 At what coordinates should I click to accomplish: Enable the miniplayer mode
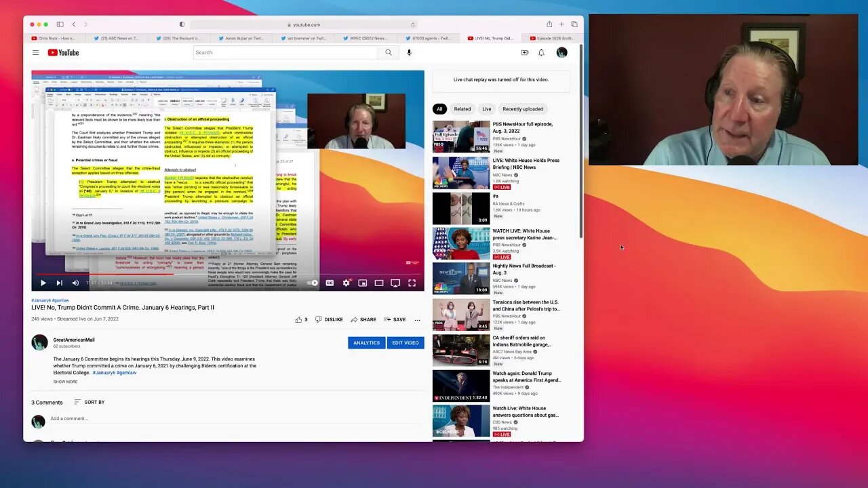[363, 283]
